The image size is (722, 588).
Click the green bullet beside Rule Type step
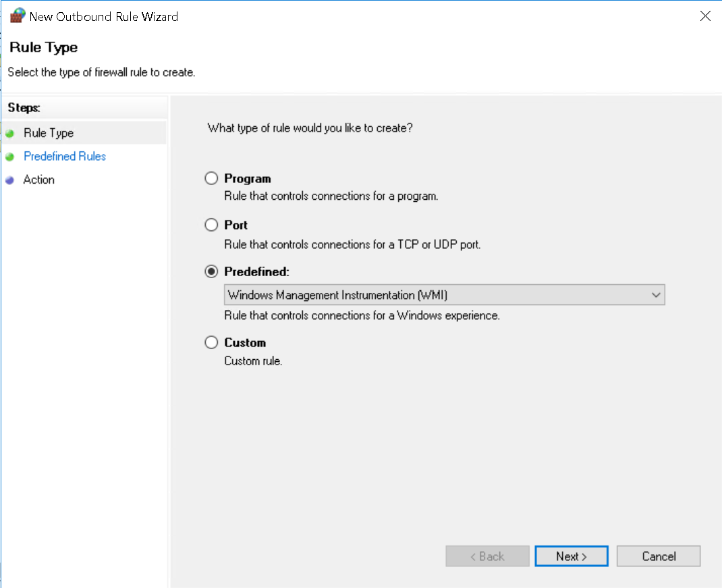[9, 134]
